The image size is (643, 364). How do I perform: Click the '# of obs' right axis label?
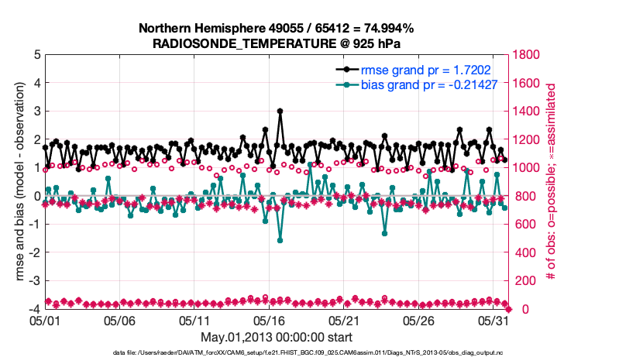click(551, 182)
